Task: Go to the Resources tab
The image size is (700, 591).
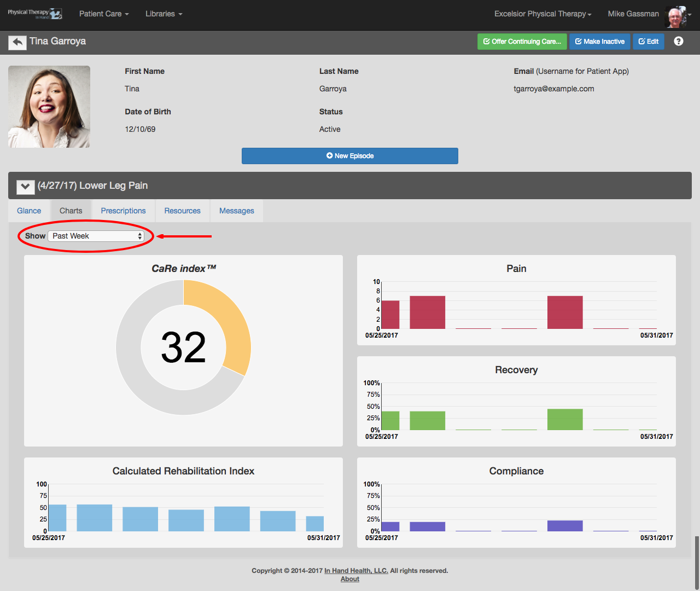Action: pyautogui.click(x=182, y=211)
